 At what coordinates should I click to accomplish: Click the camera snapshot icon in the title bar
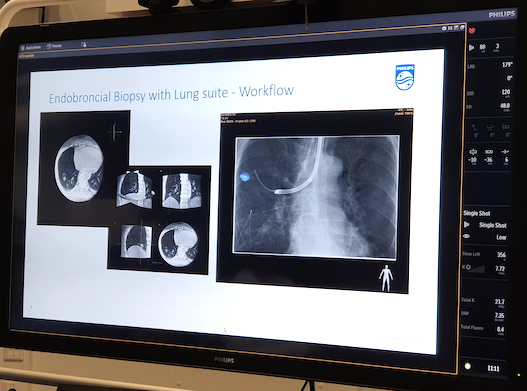pos(444,29)
